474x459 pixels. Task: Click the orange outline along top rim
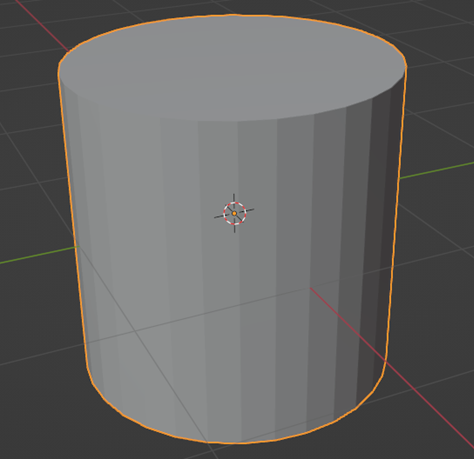pos(232,15)
